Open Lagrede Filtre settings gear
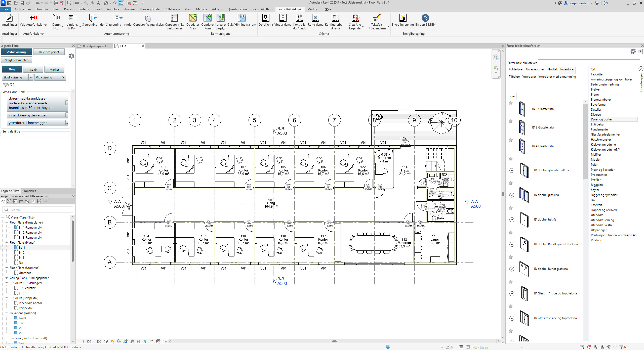Image resolution: width=644 pixels, height=350 pixels. (72, 56)
